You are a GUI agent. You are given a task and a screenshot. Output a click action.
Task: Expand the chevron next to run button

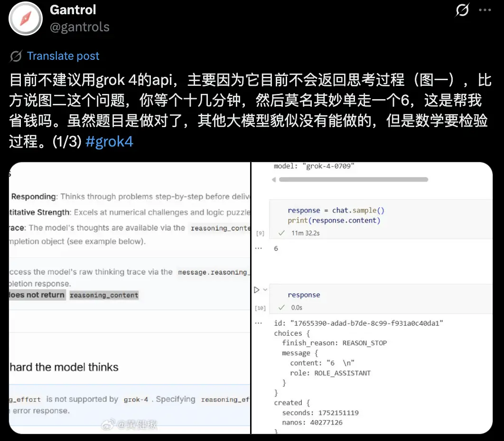pos(265,290)
